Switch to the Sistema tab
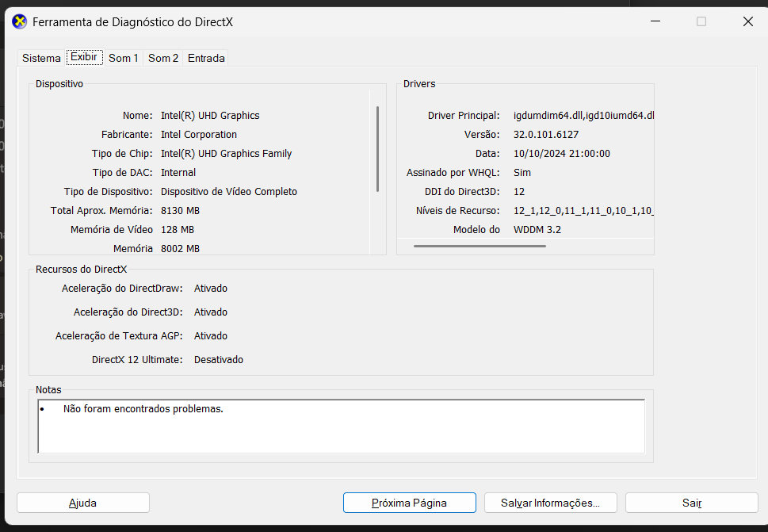 [x=41, y=58]
